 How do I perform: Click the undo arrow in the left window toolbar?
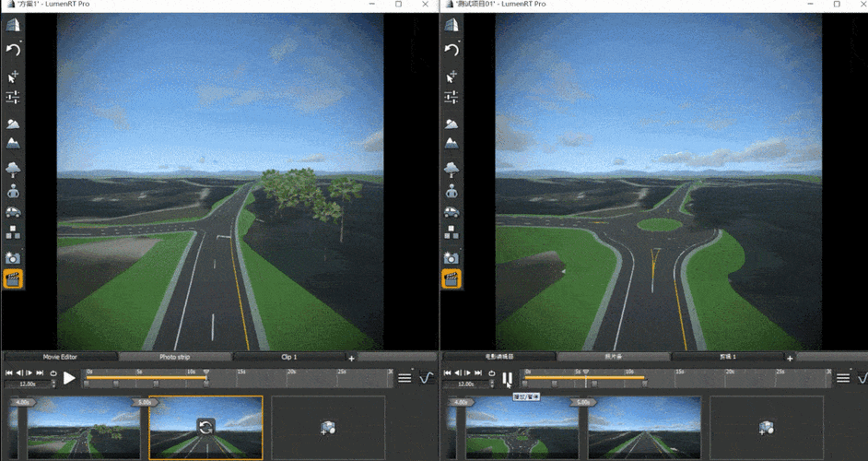coord(13,50)
